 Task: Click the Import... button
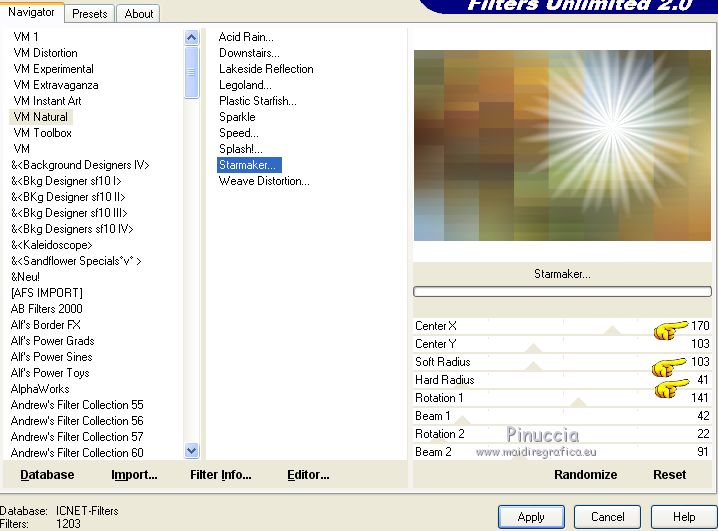tap(134, 475)
